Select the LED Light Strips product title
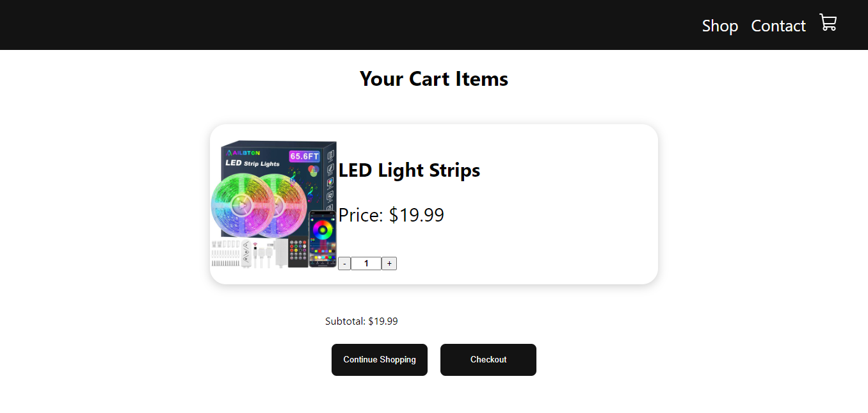868x413 pixels. pyautogui.click(x=409, y=170)
